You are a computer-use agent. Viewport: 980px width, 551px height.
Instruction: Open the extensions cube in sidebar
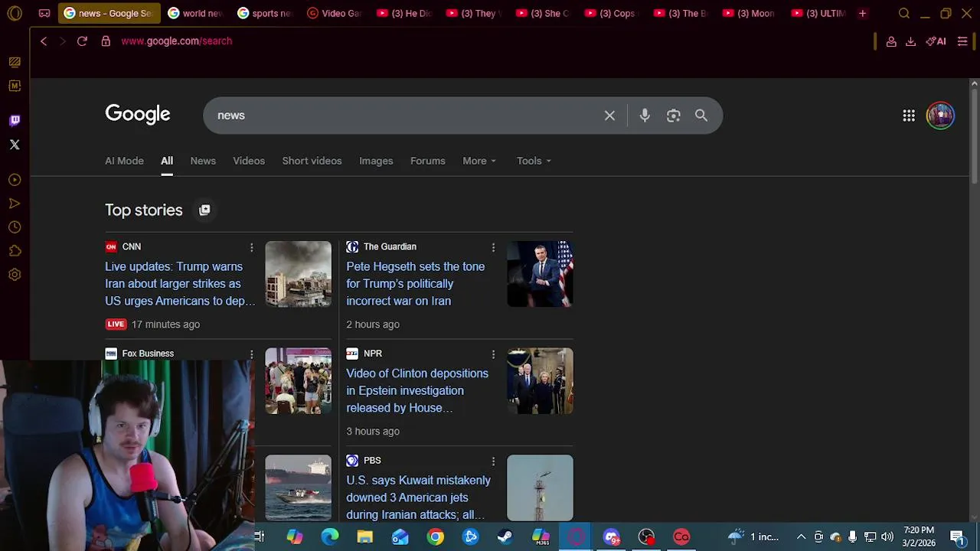pyautogui.click(x=15, y=251)
